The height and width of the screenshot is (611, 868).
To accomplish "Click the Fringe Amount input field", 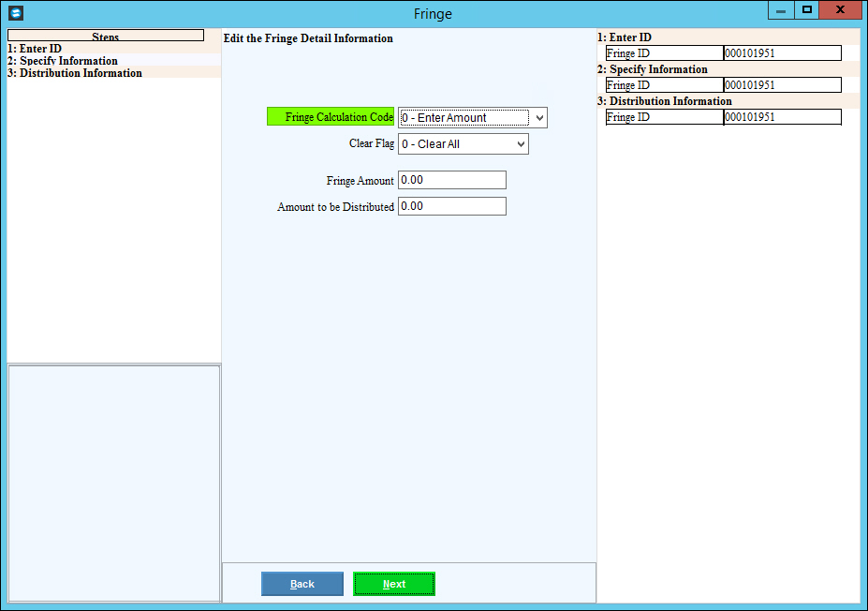I will pyautogui.click(x=451, y=180).
